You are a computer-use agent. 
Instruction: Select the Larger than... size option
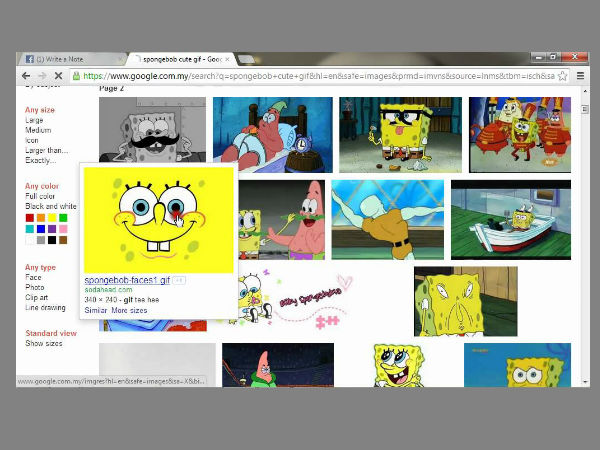point(47,150)
